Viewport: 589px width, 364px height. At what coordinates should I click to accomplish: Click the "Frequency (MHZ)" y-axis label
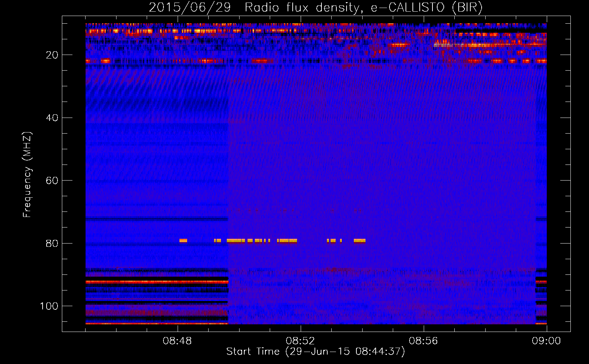tap(27, 175)
